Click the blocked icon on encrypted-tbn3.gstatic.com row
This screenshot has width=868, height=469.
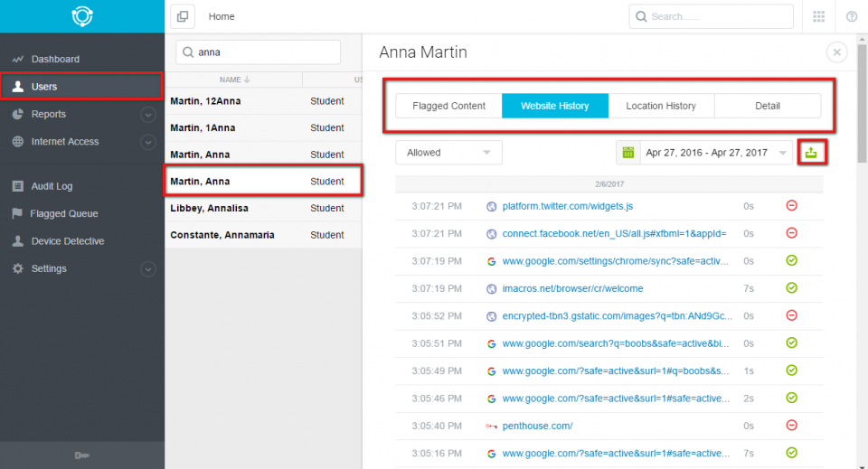coord(792,315)
